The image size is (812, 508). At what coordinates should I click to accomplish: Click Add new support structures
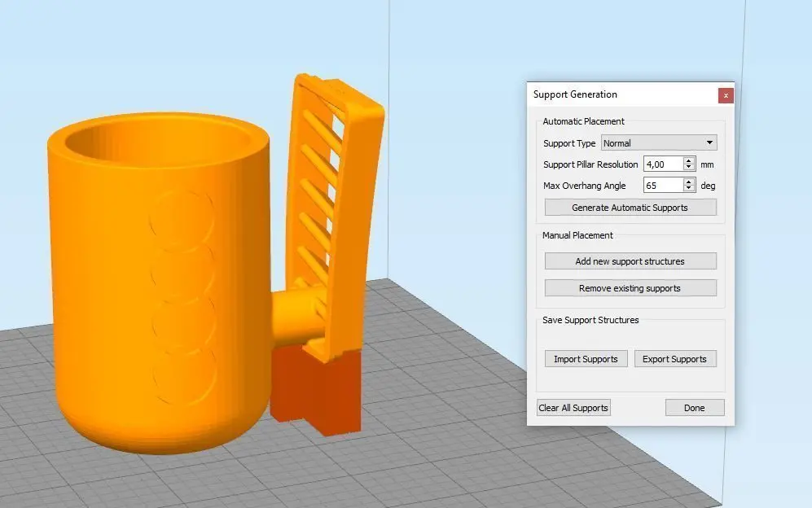[x=630, y=261]
